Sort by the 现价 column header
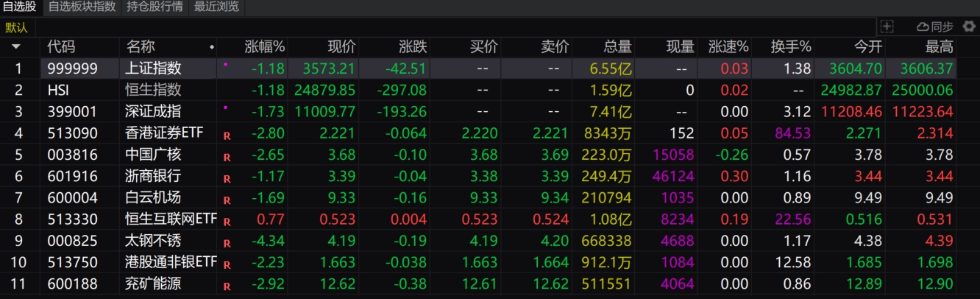 (x=341, y=47)
